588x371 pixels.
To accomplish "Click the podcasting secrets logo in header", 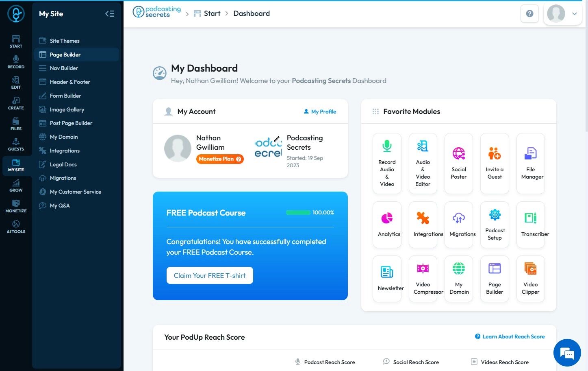I will coord(157,12).
